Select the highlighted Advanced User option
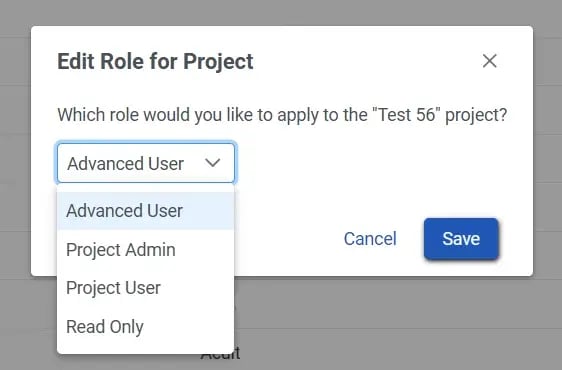The image size is (562, 370). (x=146, y=210)
